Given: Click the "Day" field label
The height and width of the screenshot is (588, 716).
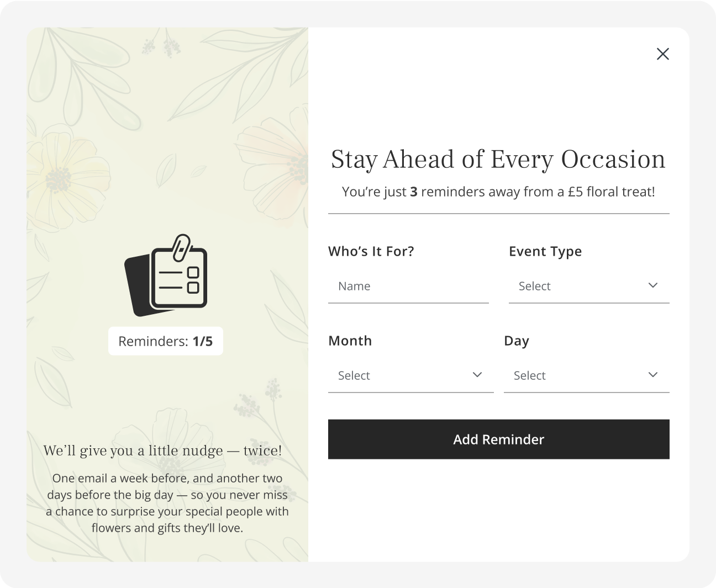Looking at the screenshot, I should point(517,341).
